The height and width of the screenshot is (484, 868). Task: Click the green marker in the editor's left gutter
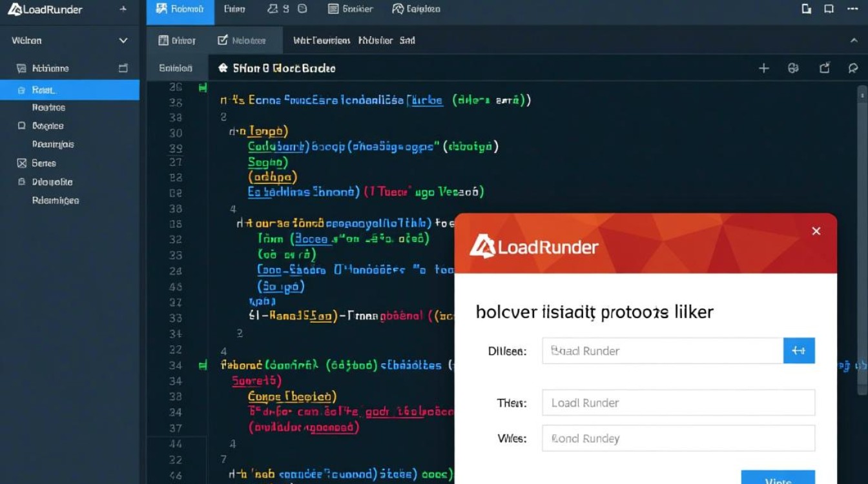[202, 86]
